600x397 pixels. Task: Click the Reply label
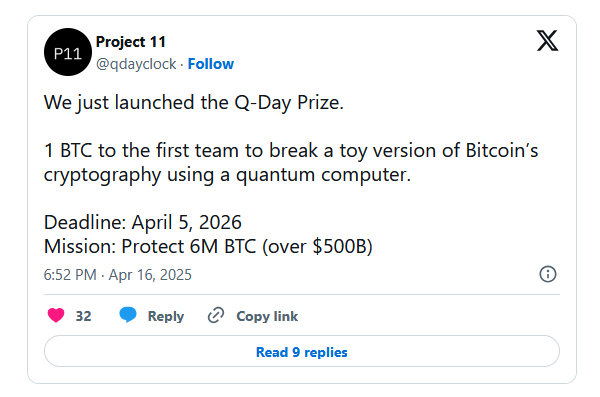click(x=166, y=316)
